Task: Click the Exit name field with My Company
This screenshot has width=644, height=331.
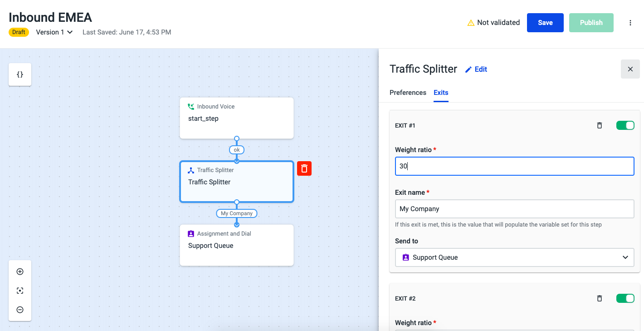Action: pyautogui.click(x=514, y=209)
